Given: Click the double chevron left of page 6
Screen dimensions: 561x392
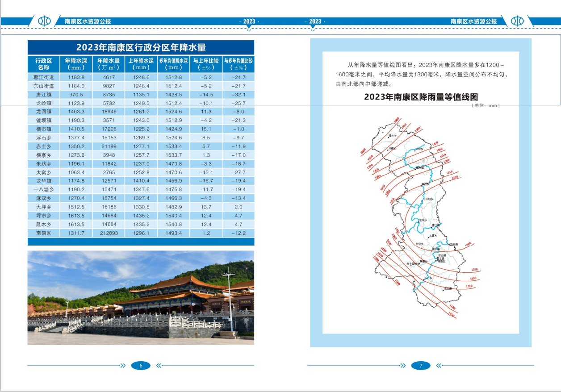Looking at the screenshot, I should [123, 366].
